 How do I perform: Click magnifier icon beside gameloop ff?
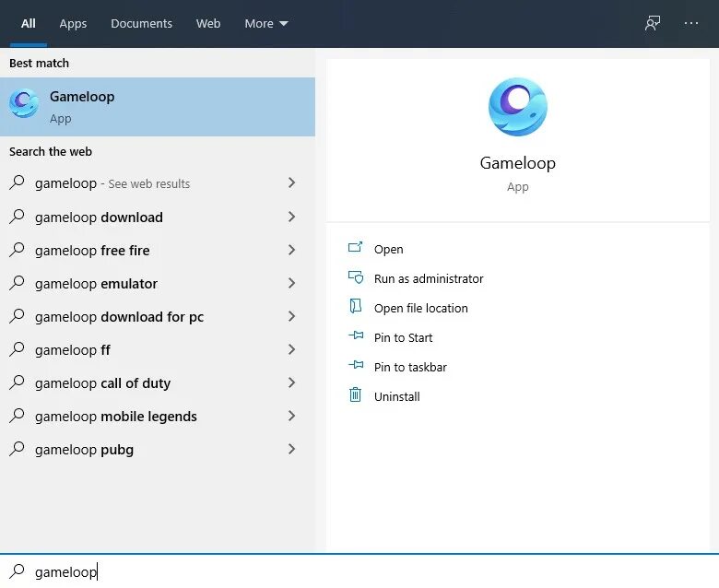point(17,348)
